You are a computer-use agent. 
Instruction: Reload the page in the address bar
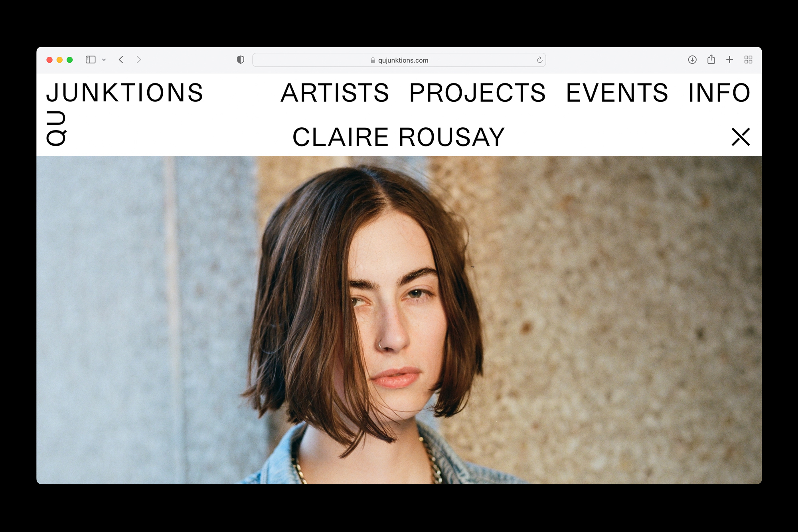pyautogui.click(x=539, y=60)
